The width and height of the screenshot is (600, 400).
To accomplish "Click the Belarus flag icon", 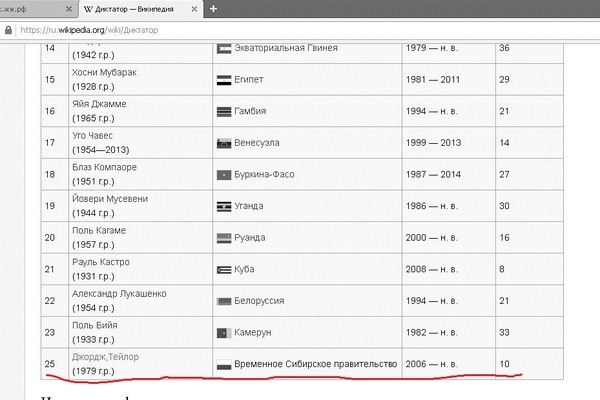I will [224, 301].
